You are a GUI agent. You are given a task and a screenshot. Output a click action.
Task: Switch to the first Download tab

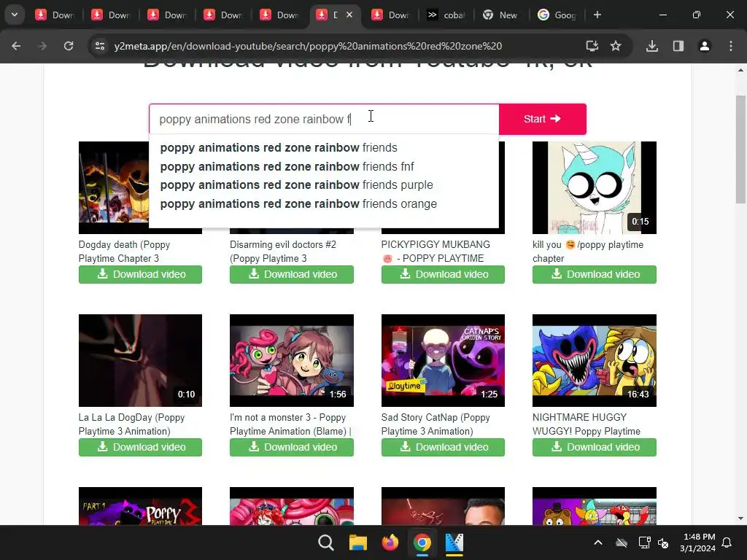point(55,15)
